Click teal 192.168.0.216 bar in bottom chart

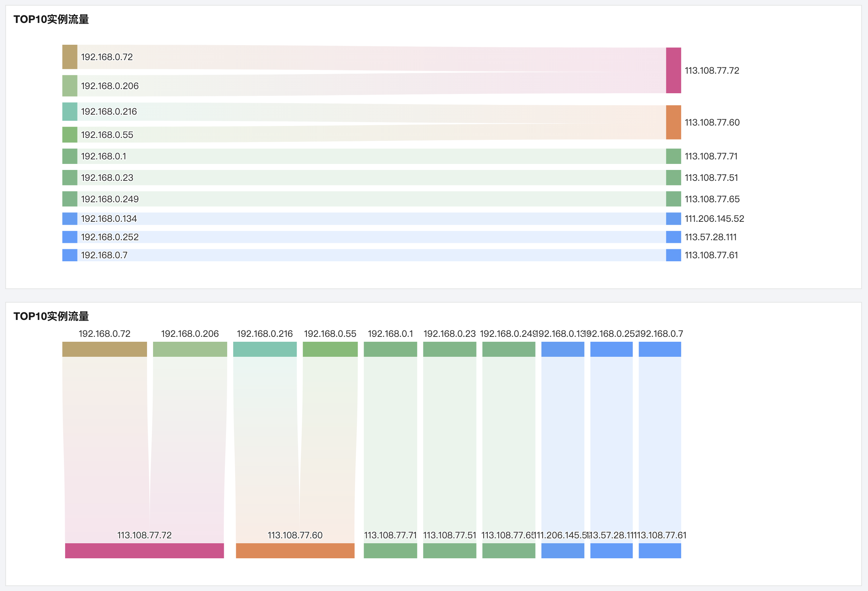coord(265,349)
